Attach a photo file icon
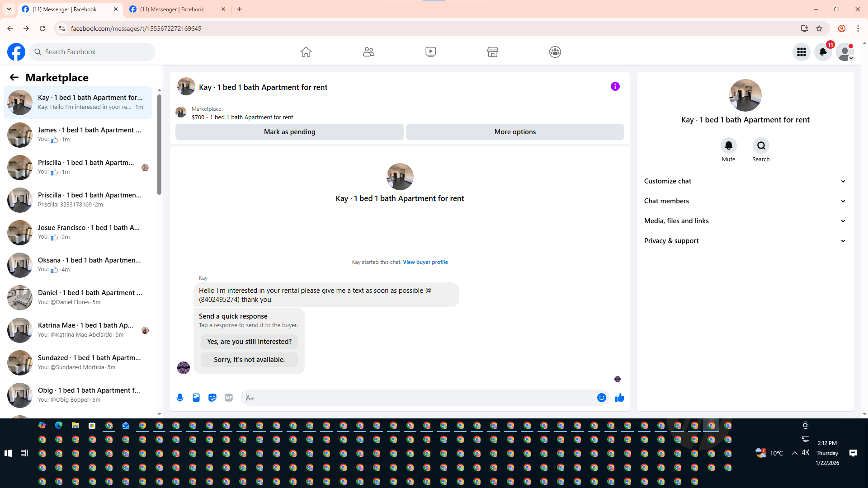Viewport: 868px width, 488px height. pos(196,398)
